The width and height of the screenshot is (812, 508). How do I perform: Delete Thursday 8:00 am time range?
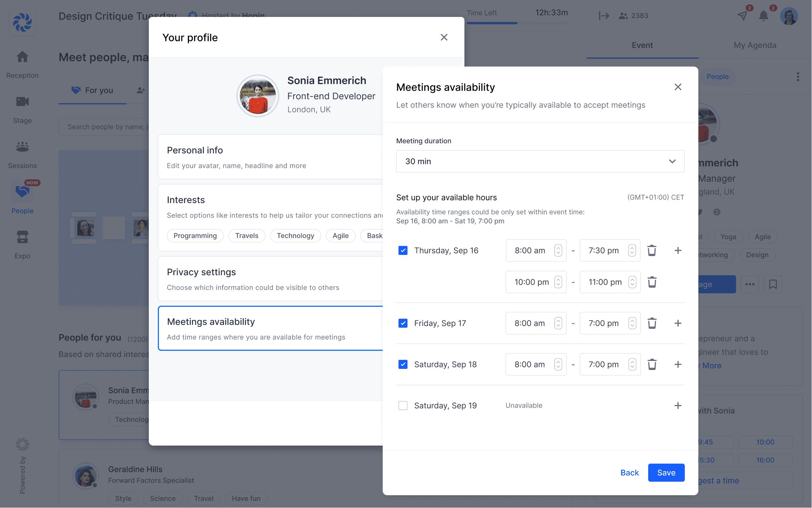(652, 250)
